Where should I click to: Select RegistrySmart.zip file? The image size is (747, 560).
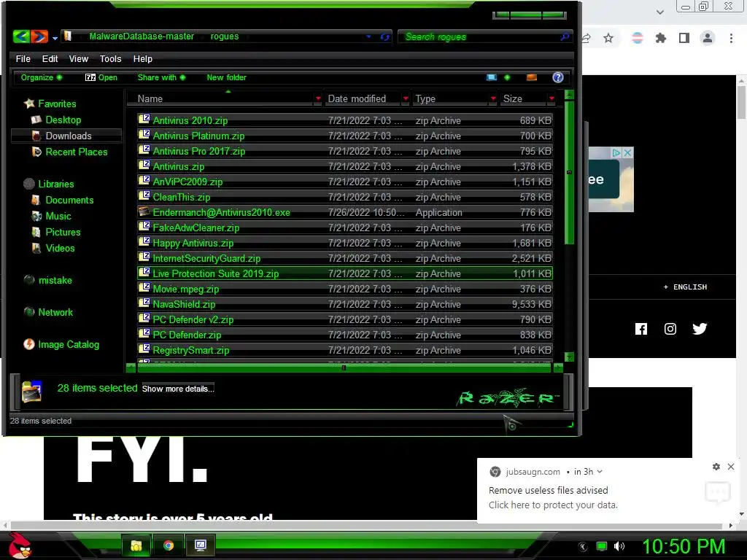(344, 350)
